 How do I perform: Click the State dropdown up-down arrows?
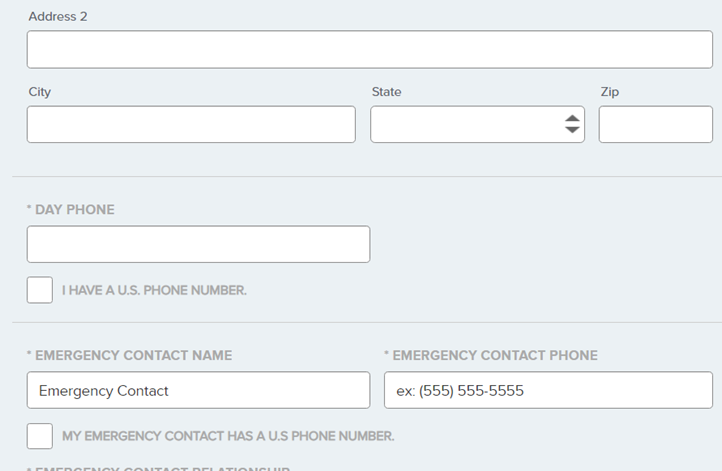click(x=572, y=124)
